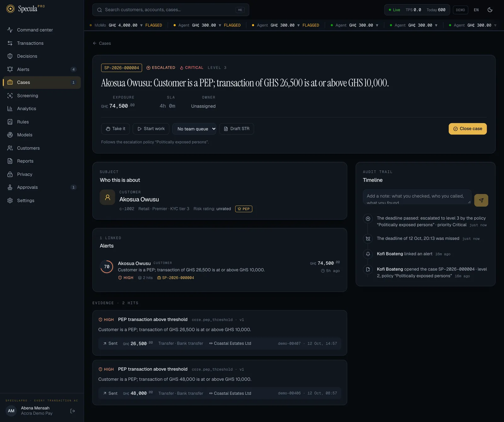The image size is (504, 422).
Task: Click the Rules checklist icon
Action: [x=10, y=122]
